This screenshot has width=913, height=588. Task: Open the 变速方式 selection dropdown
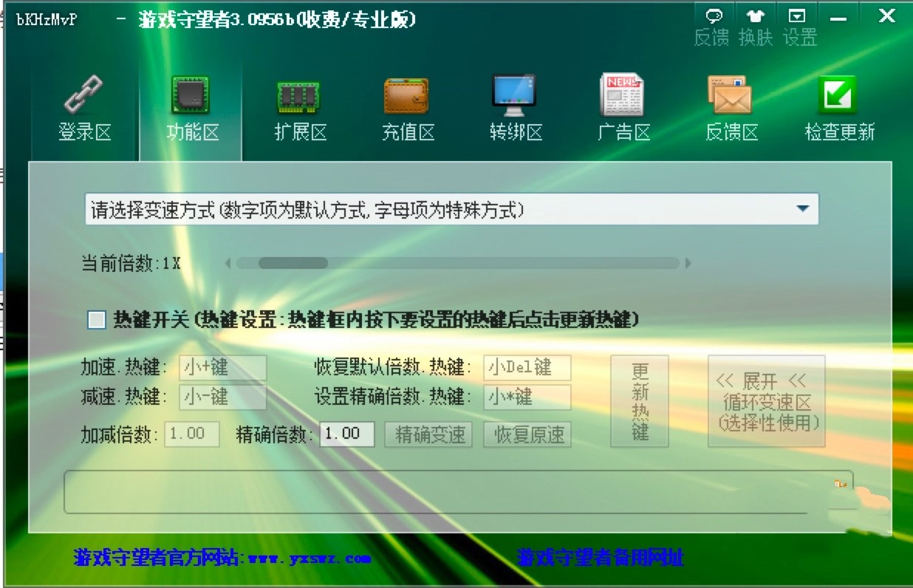(443, 208)
